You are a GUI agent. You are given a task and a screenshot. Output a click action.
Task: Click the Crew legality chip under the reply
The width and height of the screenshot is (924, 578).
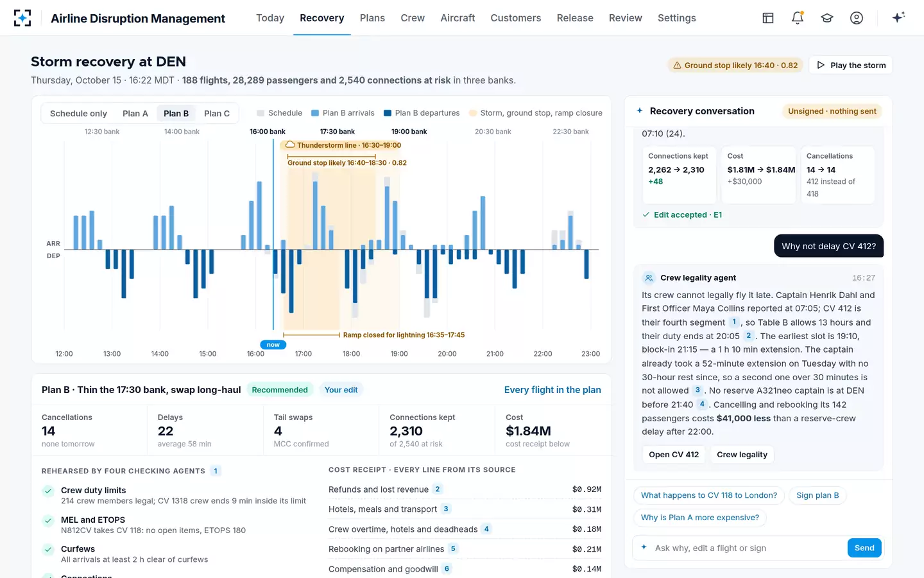point(742,455)
